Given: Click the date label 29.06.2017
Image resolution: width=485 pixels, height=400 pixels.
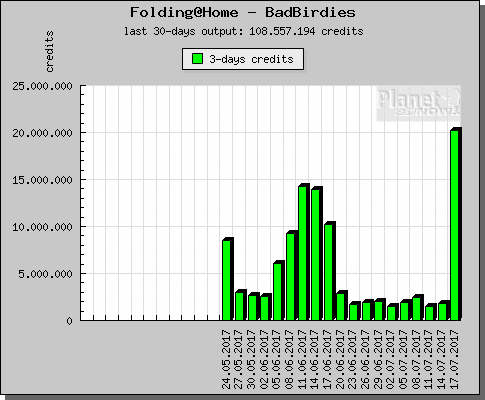Looking at the screenshot, I should [378, 359].
